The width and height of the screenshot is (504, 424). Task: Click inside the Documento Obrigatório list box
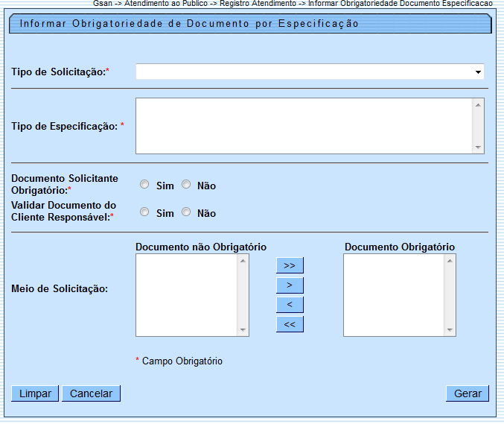pyautogui.click(x=393, y=295)
